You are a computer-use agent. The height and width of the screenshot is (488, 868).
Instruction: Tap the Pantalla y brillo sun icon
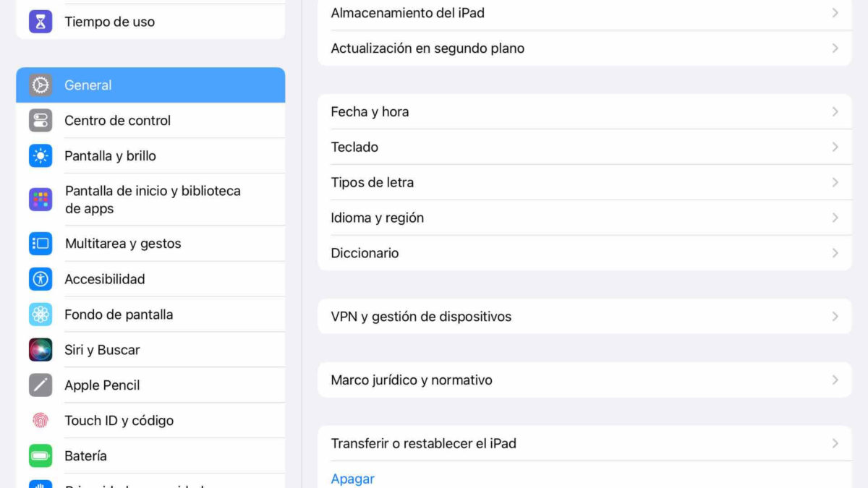pyautogui.click(x=41, y=155)
